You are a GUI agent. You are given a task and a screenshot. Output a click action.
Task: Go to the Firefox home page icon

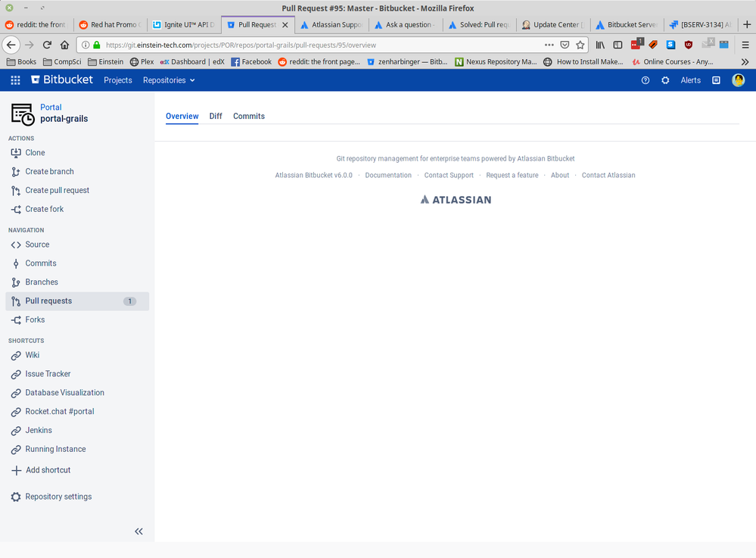[x=64, y=45]
